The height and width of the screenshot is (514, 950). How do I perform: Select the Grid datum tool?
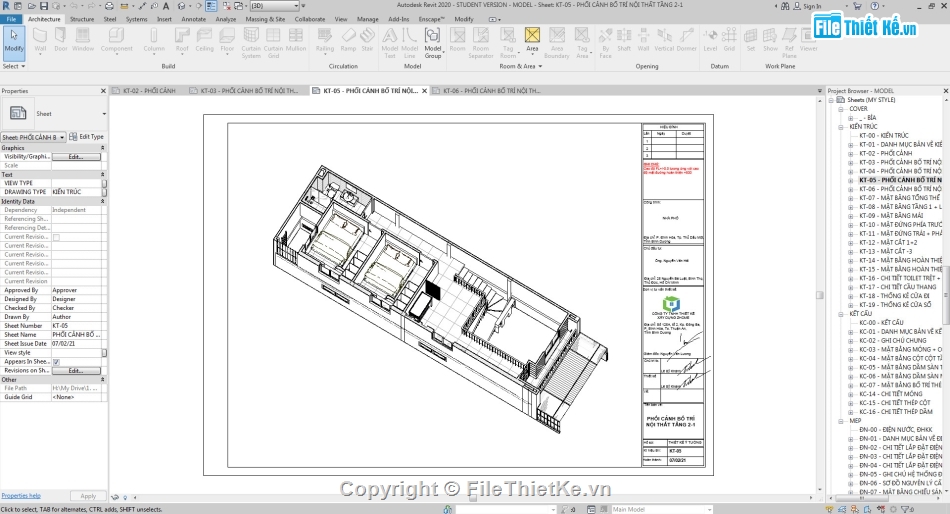[729, 40]
